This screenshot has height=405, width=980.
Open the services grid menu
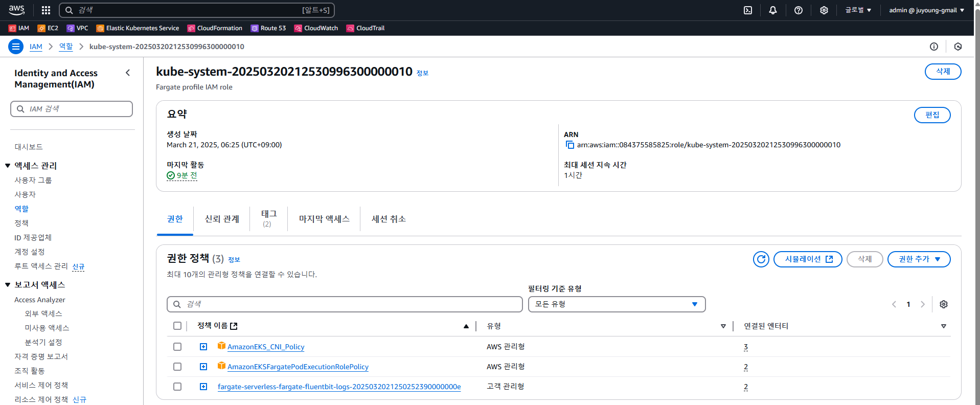click(x=46, y=10)
